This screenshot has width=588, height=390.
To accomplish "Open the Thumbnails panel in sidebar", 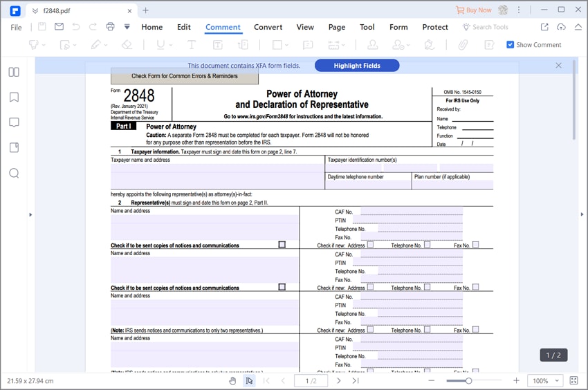I will 14,72.
